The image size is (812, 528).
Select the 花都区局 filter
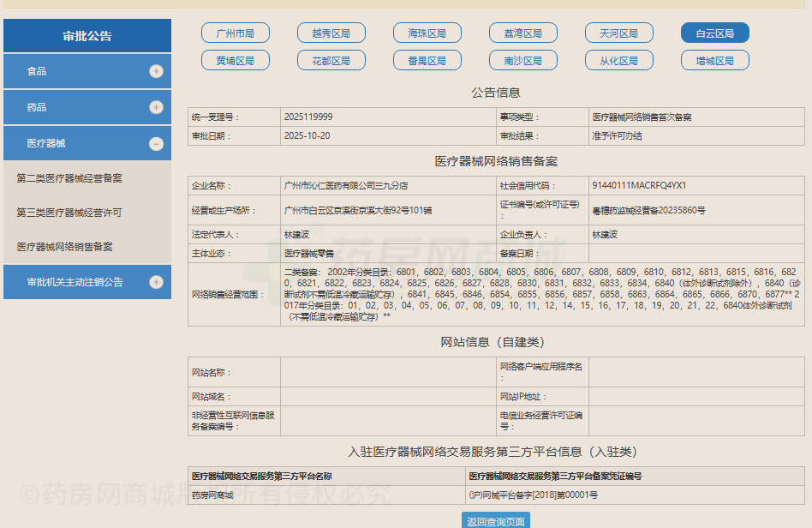331,60
